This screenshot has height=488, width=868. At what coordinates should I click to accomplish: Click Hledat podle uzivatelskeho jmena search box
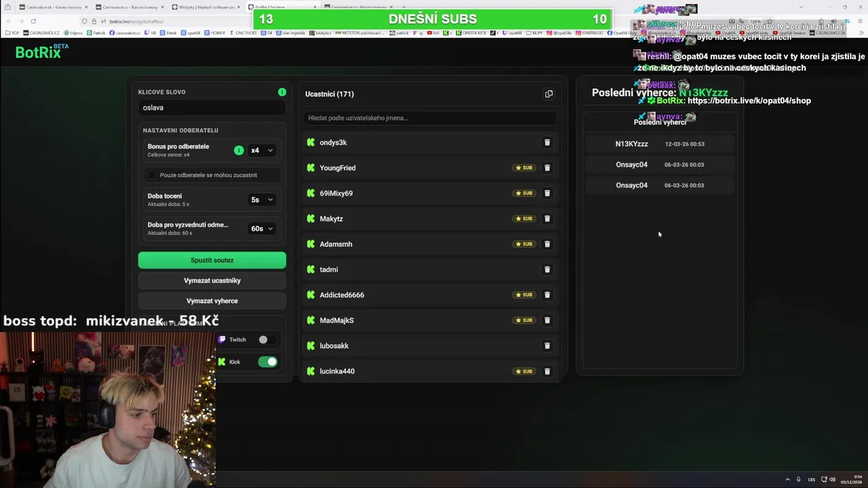430,118
